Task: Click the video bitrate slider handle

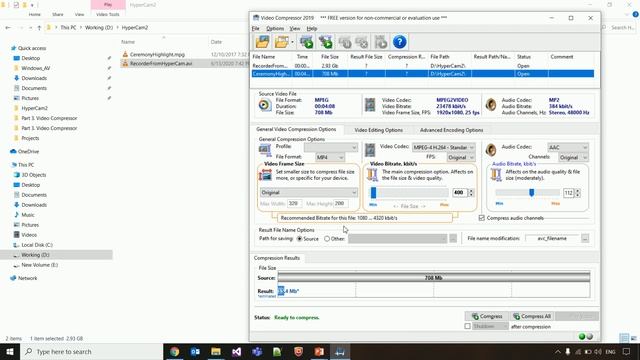Action: pos(373,192)
